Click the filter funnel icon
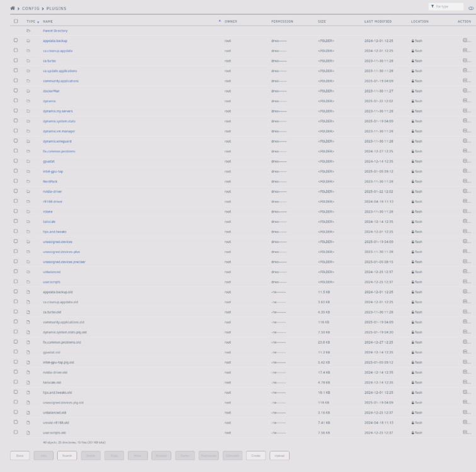The image size is (476, 472). click(x=433, y=6)
